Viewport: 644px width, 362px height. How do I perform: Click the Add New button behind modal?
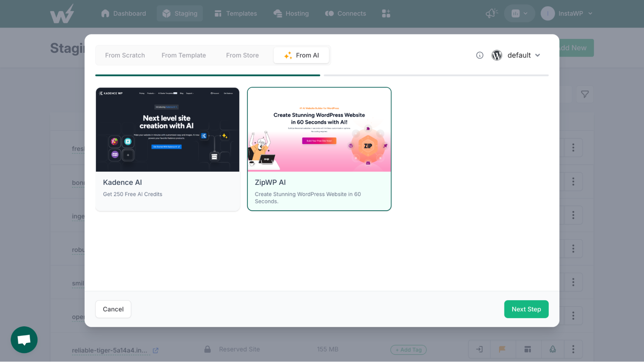point(577,48)
